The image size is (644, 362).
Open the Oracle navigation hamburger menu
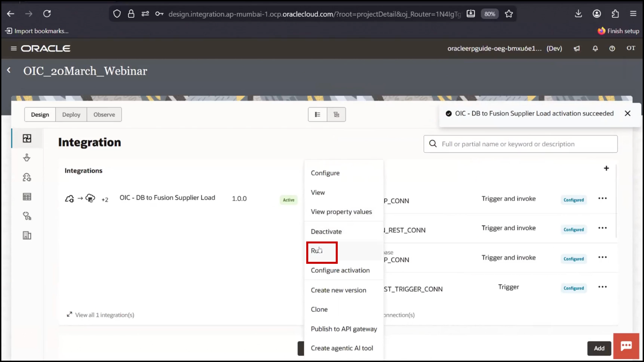coord(14,48)
